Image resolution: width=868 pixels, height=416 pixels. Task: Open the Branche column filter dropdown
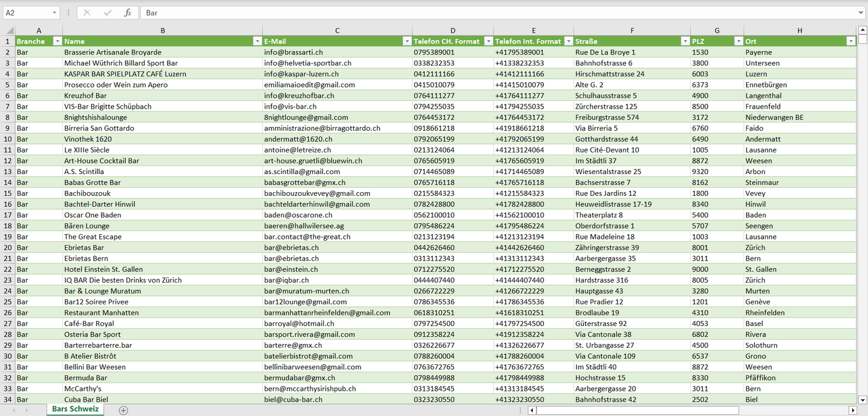tap(57, 41)
